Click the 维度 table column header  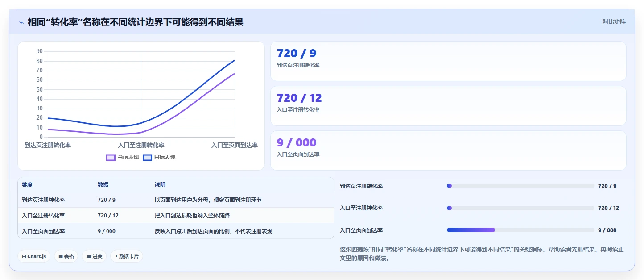(27, 185)
